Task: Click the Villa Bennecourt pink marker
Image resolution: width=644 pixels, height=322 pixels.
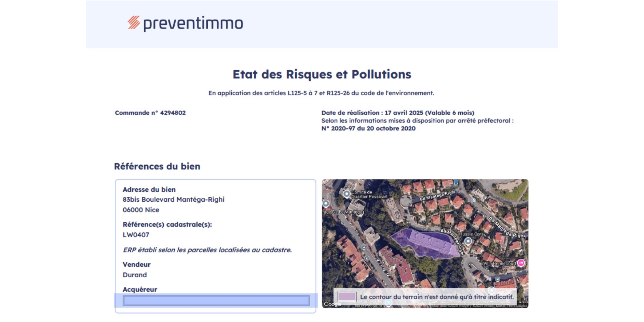Action: point(521,263)
